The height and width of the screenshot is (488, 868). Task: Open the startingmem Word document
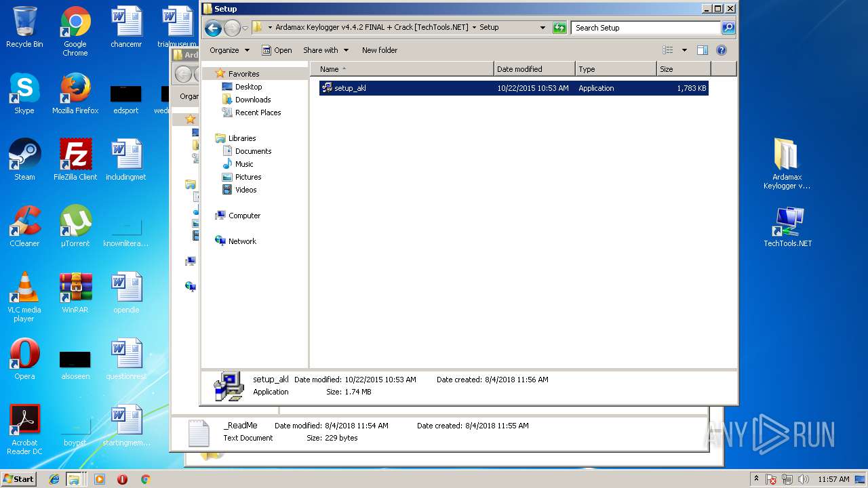click(126, 426)
